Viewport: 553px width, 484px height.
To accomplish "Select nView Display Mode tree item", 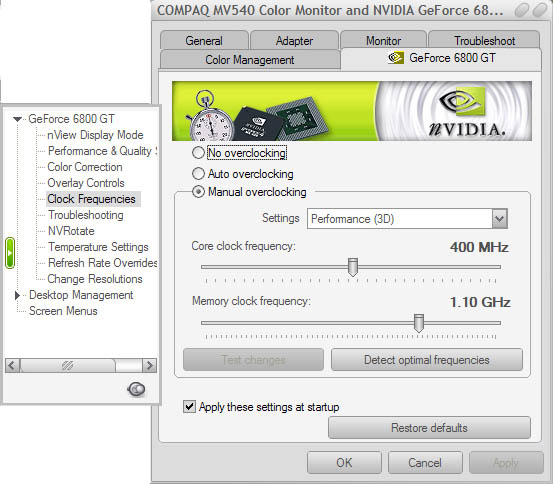I will click(x=95, y=135).
